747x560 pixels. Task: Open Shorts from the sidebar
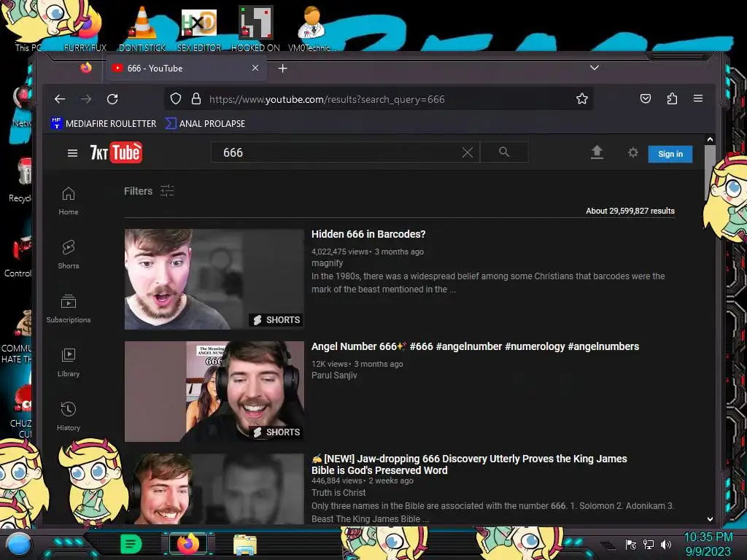click(69, 254)
